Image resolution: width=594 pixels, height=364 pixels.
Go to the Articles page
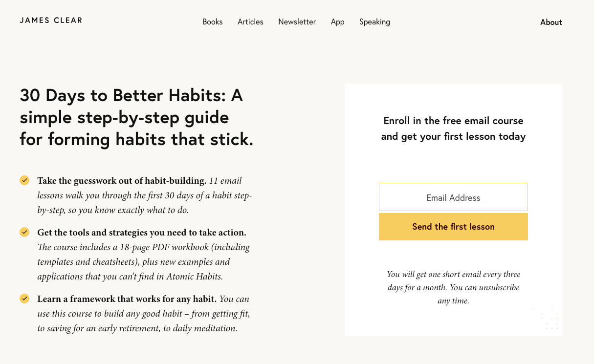(250, 22)
